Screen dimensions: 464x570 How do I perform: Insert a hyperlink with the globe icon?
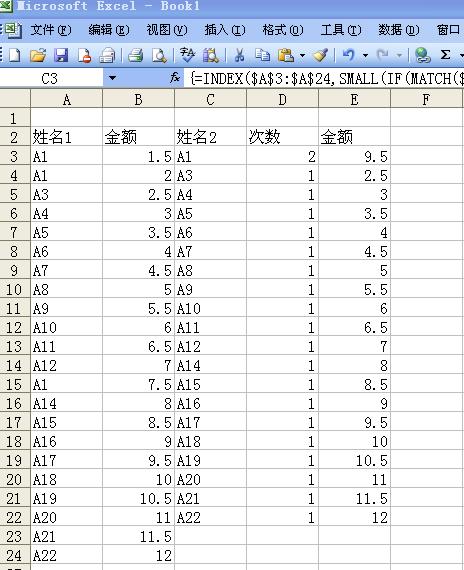point(422,56)
